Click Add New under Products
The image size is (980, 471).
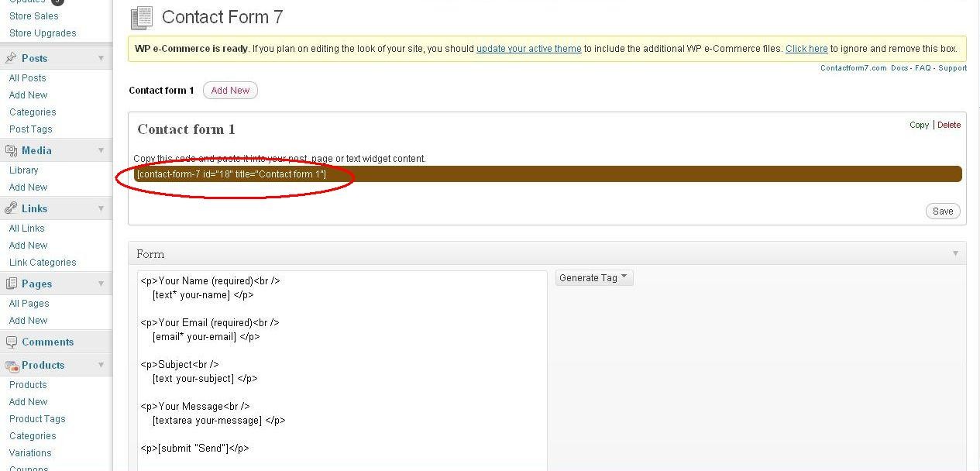[x=28, y=402]
